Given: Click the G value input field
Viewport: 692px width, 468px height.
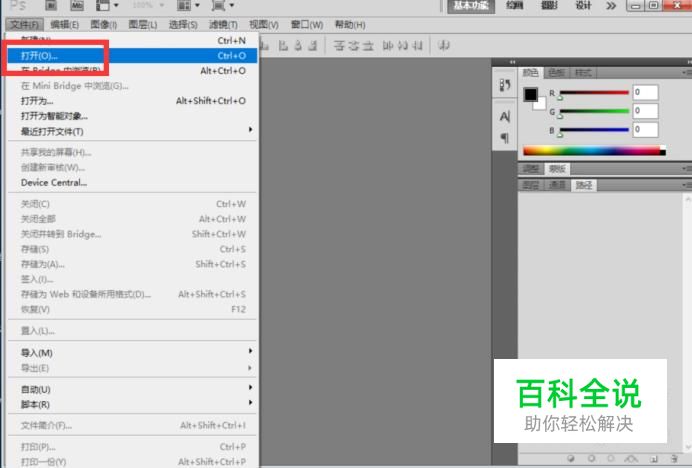Looking at the screenshot, I should (645, 111).
